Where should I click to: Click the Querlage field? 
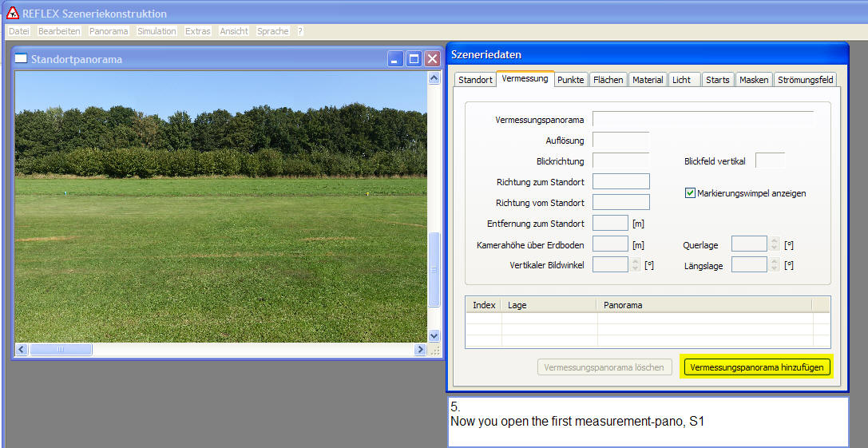pos(750,244)
